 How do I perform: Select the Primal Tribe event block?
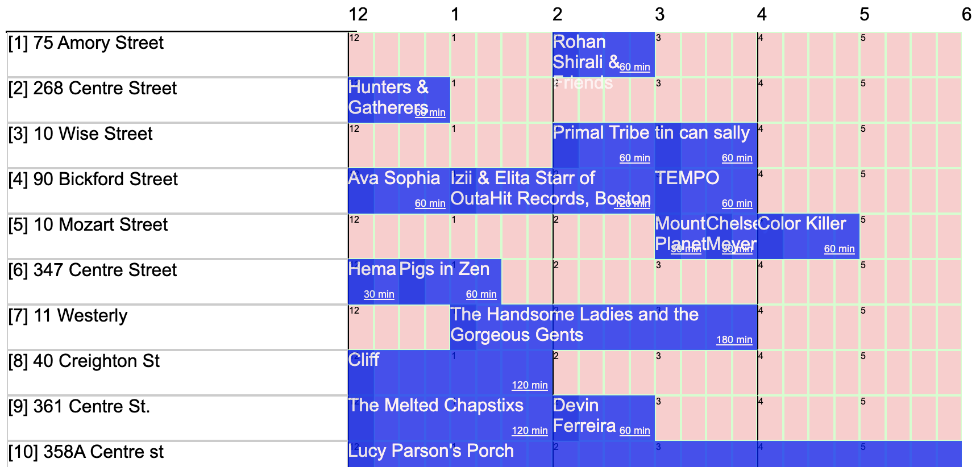(604, 145)
